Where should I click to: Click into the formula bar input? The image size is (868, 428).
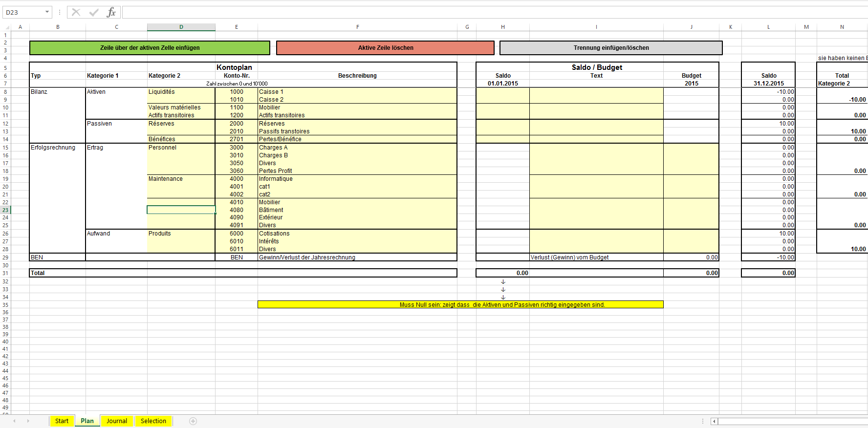coord(495,12)
